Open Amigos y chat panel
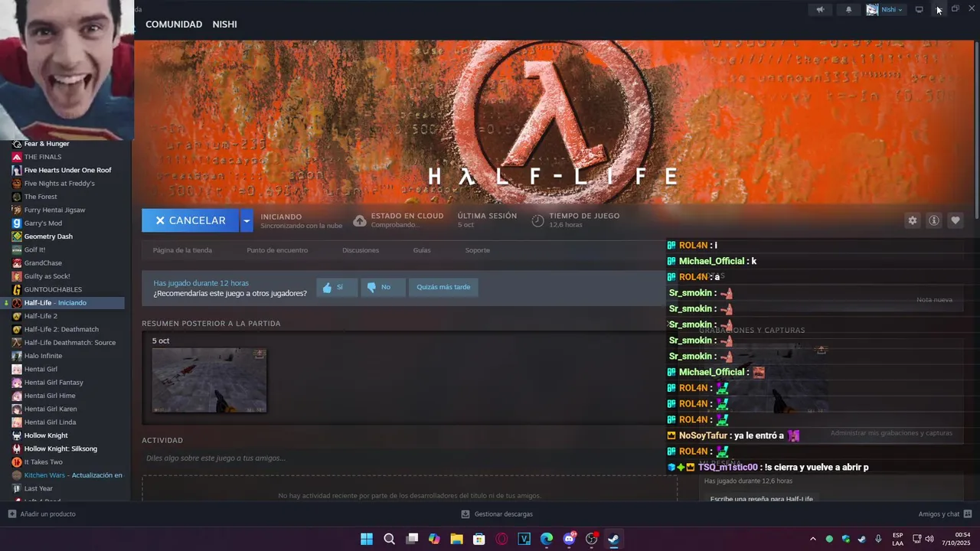Screen dimensions: 980x551 tap(939, 514)
